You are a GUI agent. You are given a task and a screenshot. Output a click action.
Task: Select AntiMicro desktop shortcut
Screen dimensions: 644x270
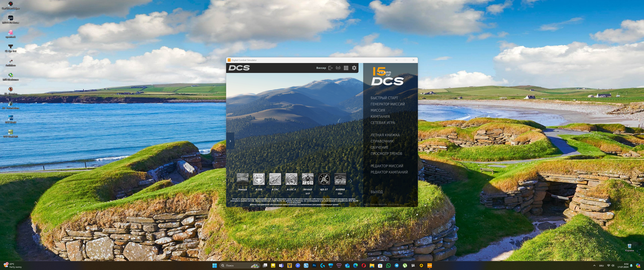[10, 63]
